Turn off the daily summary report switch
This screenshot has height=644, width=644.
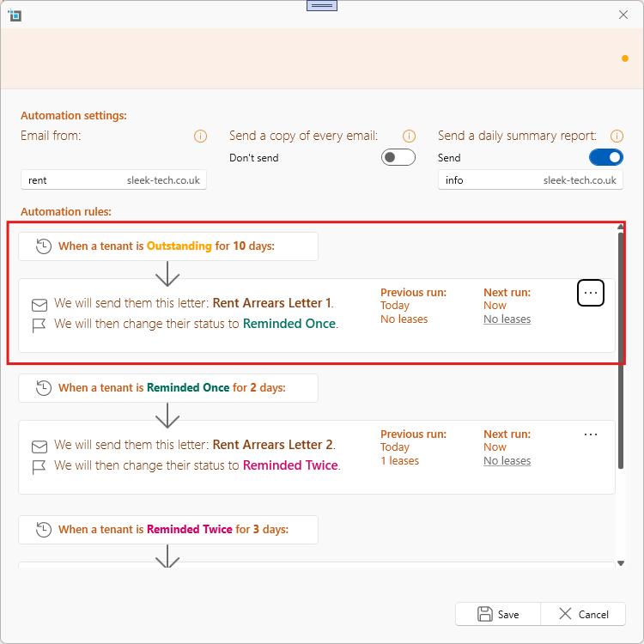606,157
